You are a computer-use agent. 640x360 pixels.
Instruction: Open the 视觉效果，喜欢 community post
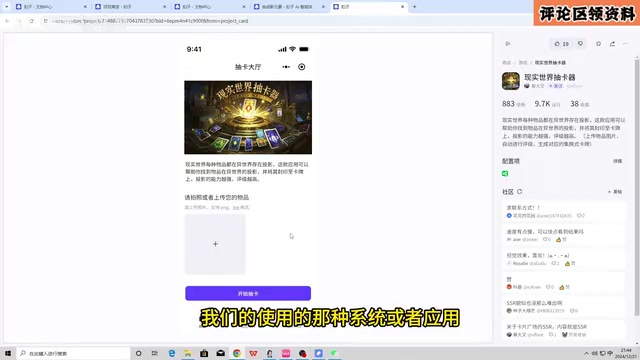tap(563, 259)
